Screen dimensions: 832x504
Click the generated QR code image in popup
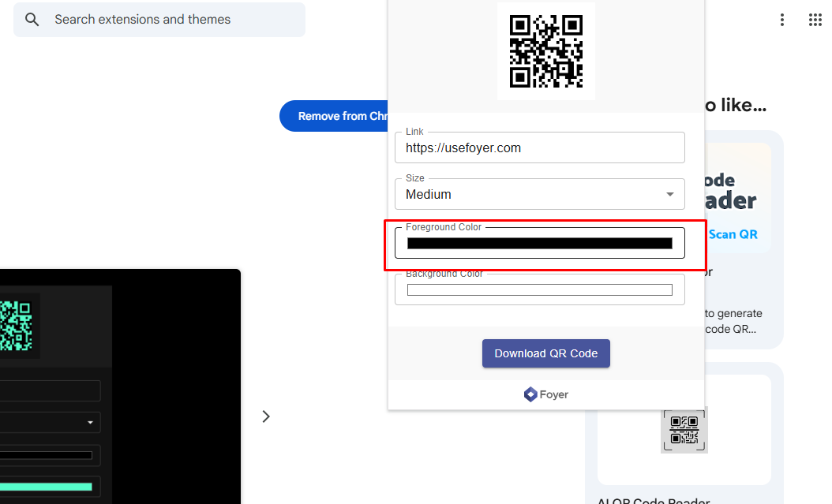[546, 51]
